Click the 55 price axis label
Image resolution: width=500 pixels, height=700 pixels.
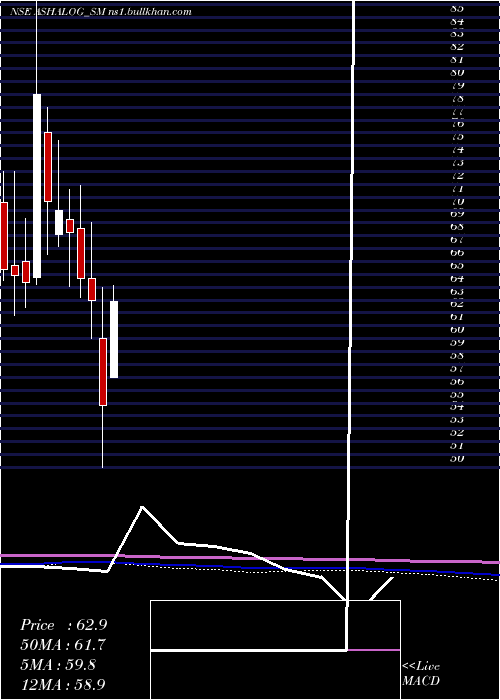point(458,395)
